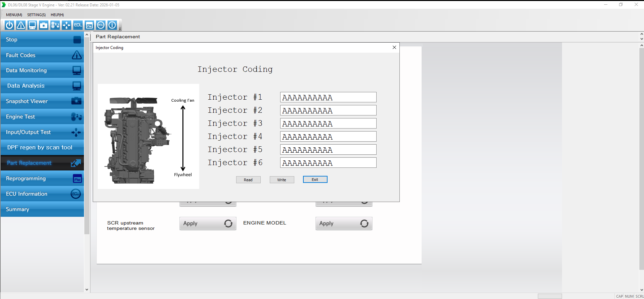Click the Snapshot Viewer camera icon in sidebar
The height and width of the screenshot is (299, 644).
[x=77, y=101]
